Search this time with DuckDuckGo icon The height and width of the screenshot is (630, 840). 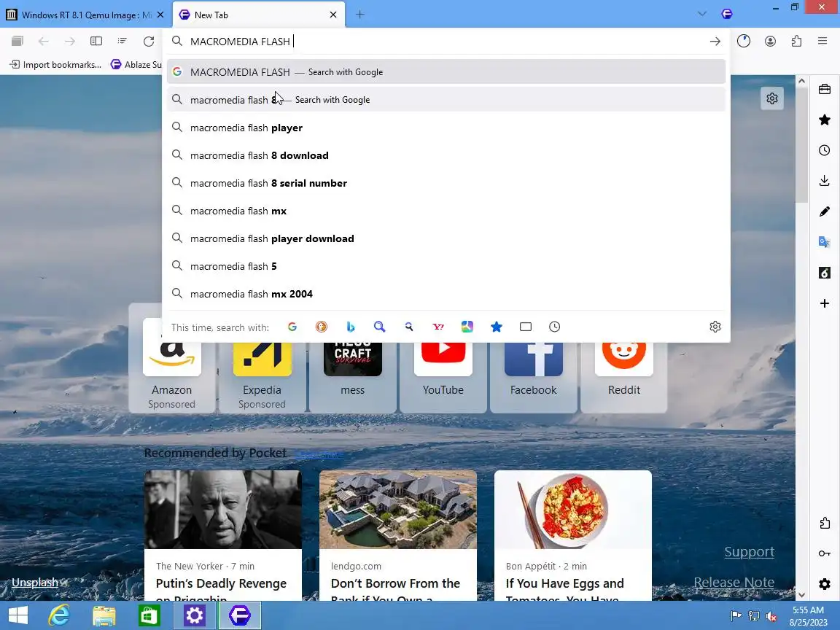tap(322, 327)
